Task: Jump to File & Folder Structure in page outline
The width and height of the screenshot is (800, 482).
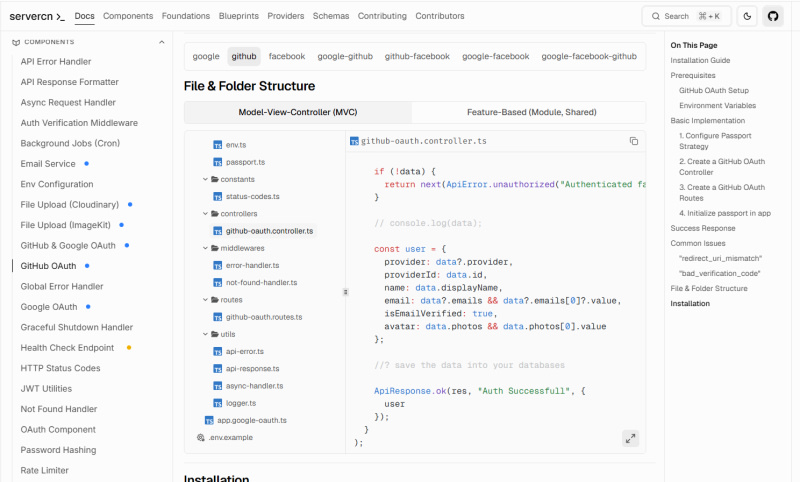Action: pos(709,289)
